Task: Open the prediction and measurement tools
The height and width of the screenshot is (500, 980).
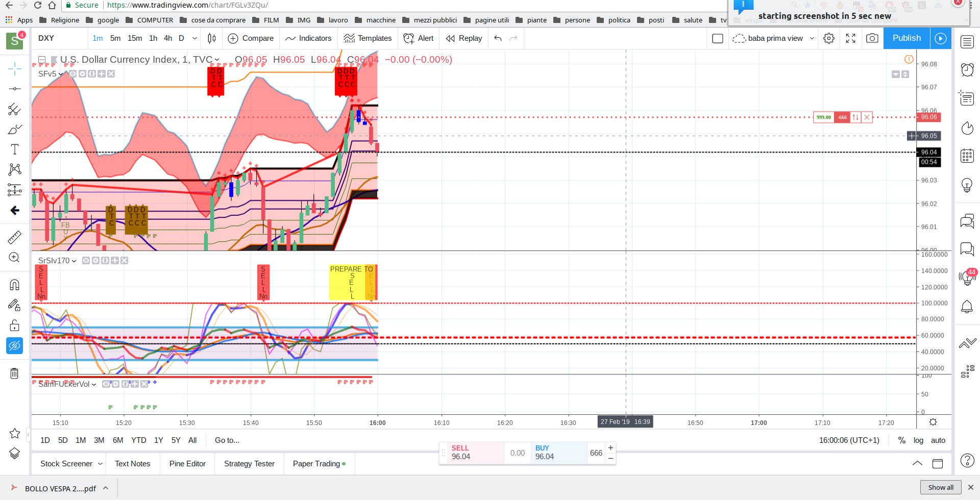Action: (x=15, y=190)
